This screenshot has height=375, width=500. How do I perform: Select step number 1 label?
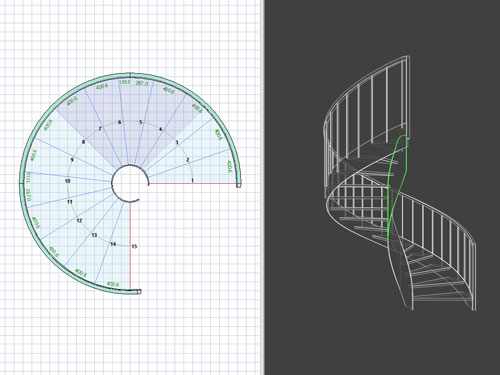192,180
